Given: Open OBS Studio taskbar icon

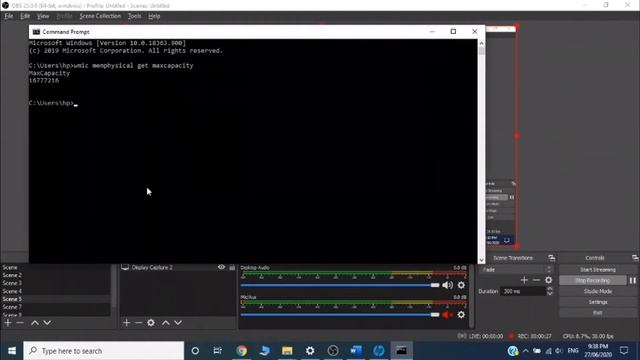Looking at the screenshot, I should click(333, 351).
